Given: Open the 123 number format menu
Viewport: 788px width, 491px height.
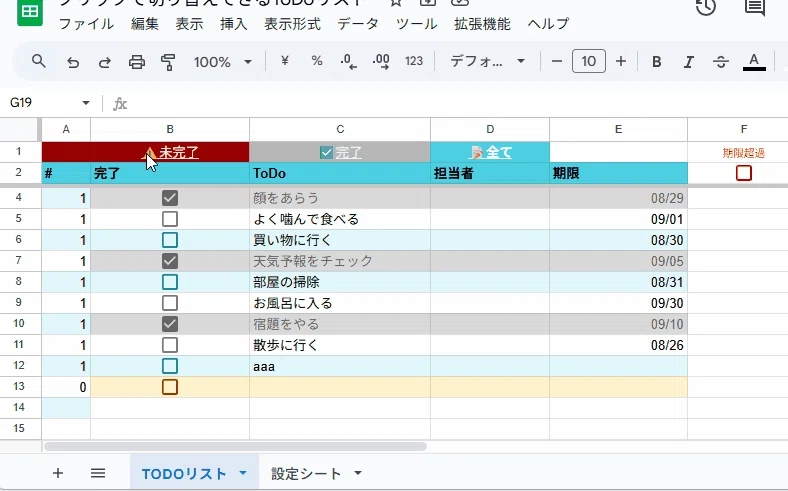Looking at the screenshot, I should click(x=414, y=61).
